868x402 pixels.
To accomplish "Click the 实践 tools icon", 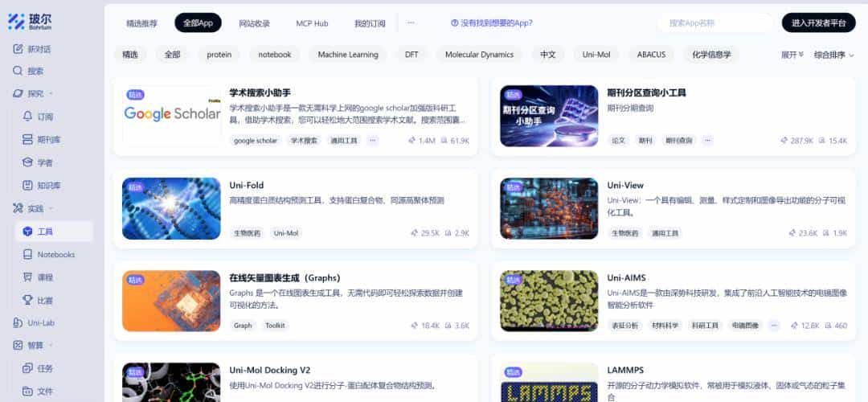I will coord(18,208).
